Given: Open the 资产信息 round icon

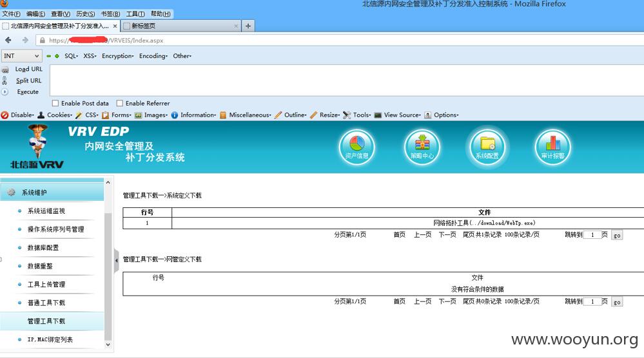Looking at the screenshot, I should [x=356, y=147].
